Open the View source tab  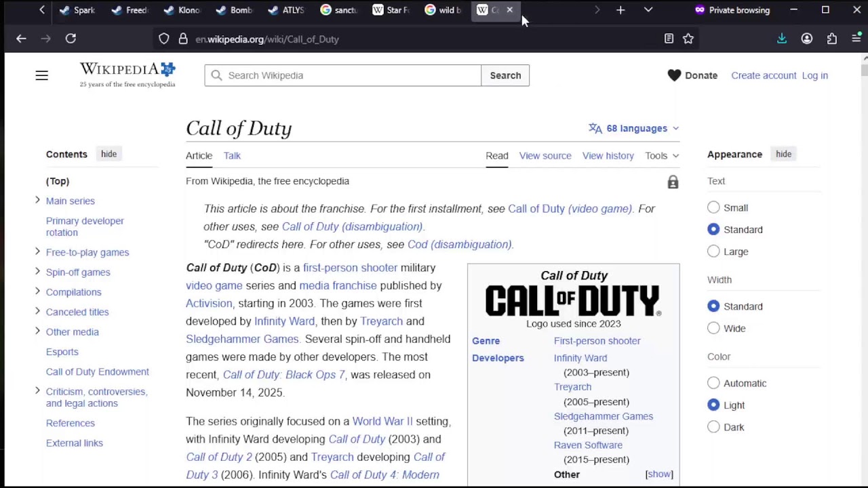click(545, 155)
